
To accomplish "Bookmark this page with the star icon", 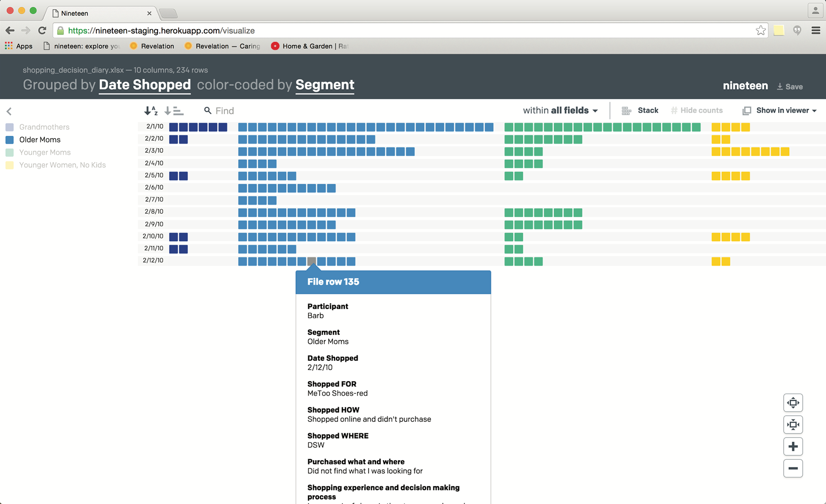I will 761,31.
